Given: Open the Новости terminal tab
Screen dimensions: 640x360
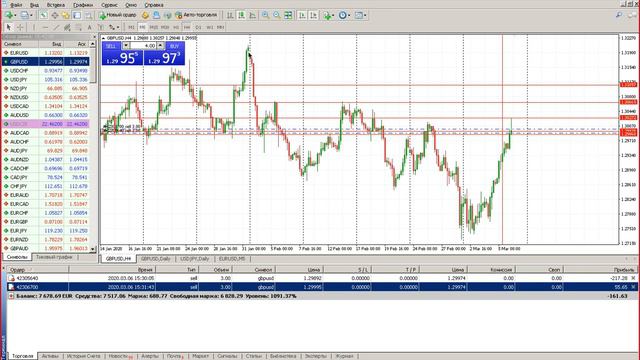Looking at the screenshot, I should pyautogui.click(x=120, y=356).
